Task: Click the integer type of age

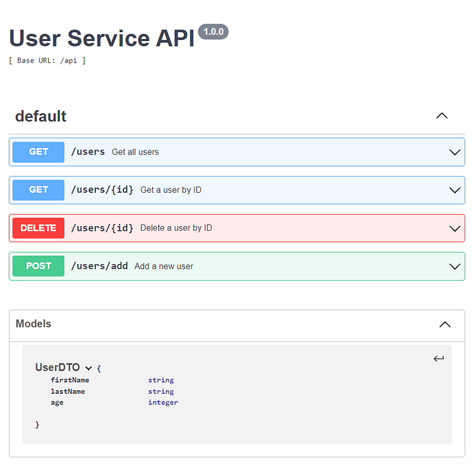Action: pos(163,402)
